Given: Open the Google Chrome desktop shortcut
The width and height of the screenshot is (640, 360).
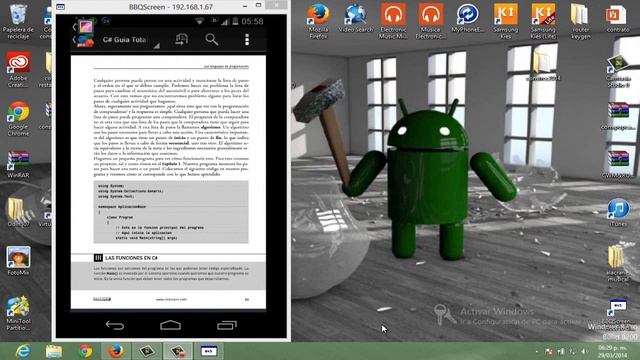Looking at the screenshot, I should point(18,119).
